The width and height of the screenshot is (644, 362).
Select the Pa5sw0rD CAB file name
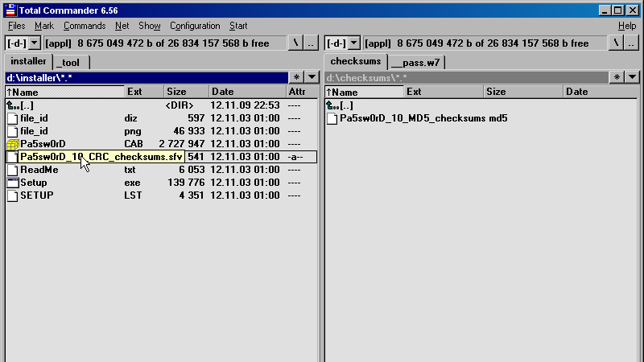pyautogui.click(x=43, y=144)
